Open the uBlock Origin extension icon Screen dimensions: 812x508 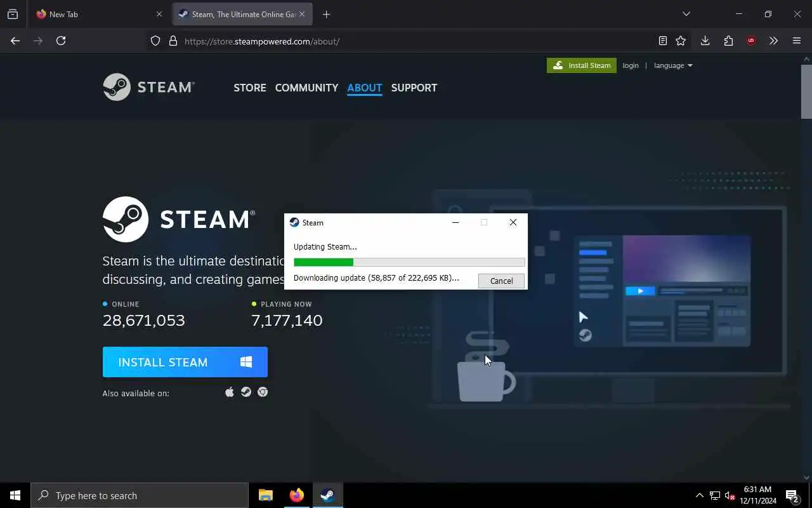tap(751, 41)
